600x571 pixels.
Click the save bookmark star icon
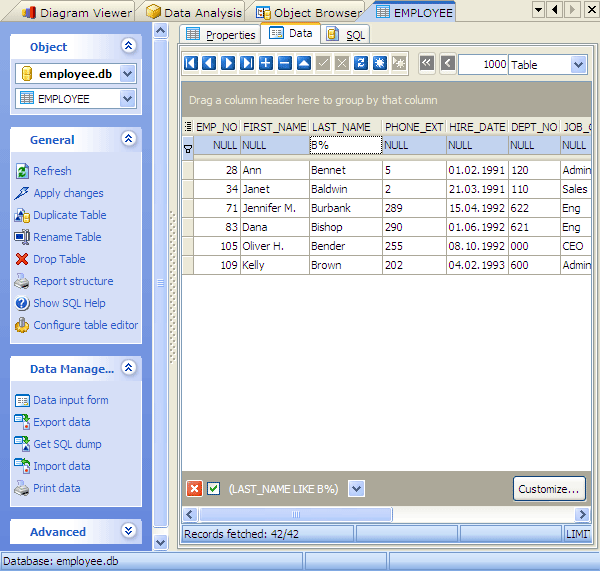[380, 63]
